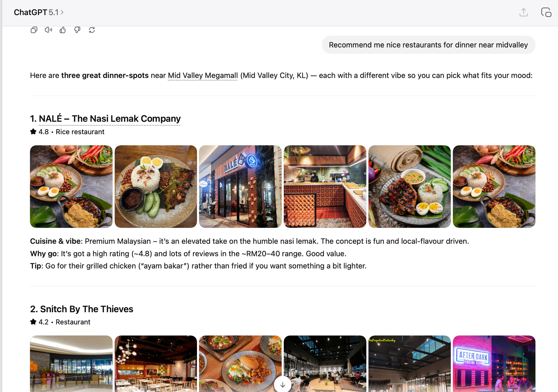Play response aloud with speaker icon
The image size is (558, 392).
click(x=48, y=30)
